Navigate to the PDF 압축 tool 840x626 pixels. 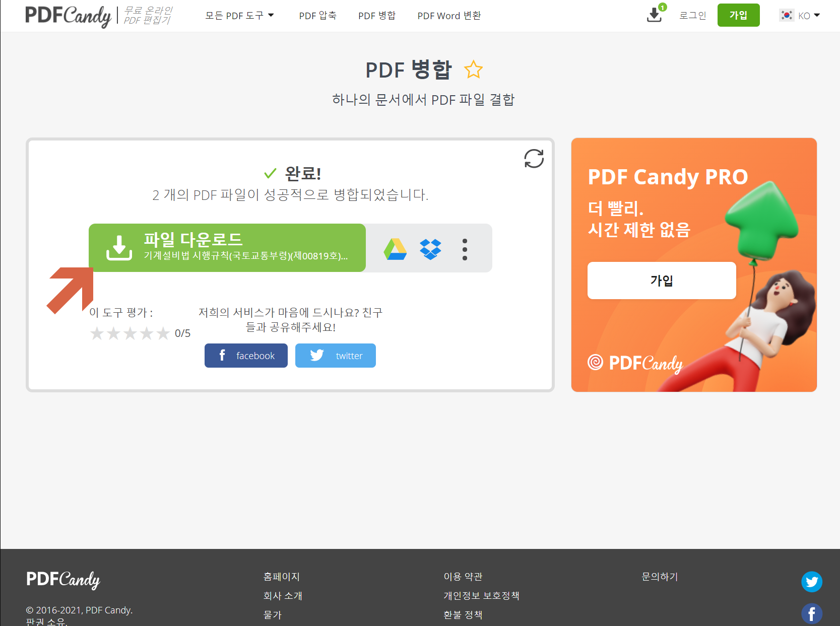click(317, 15)
